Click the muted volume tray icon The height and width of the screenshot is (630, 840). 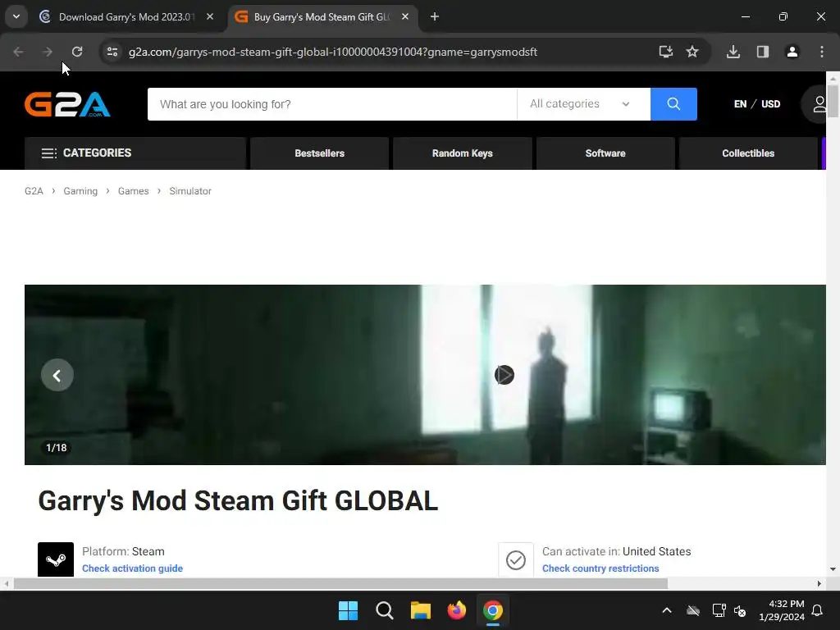[741, 610]
